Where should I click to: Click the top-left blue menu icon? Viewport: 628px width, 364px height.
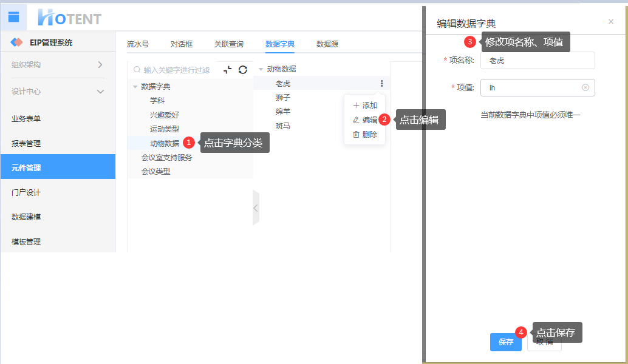pos(14,17)
